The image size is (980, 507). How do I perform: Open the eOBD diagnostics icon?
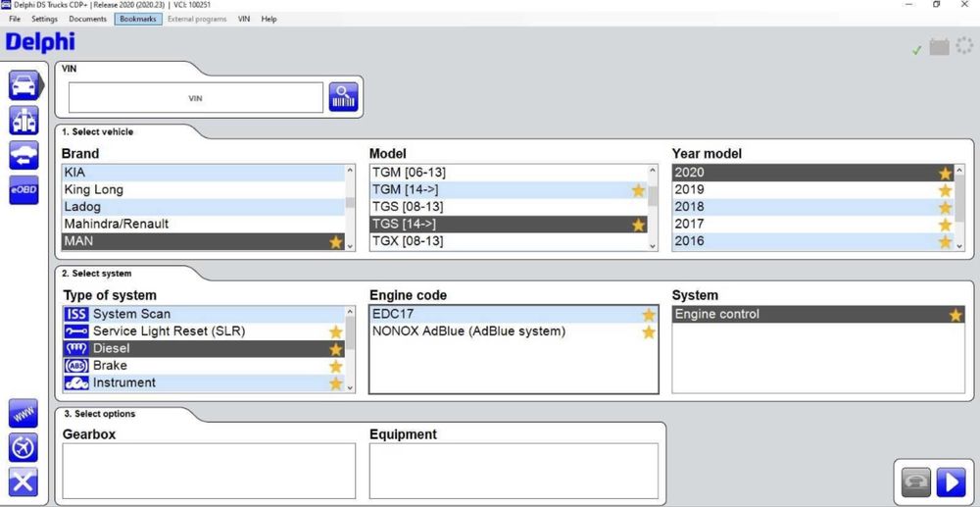[x=24, y=190]
